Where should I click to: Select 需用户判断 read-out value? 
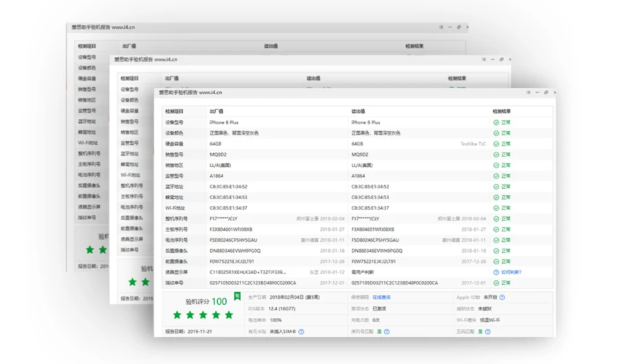click(362, 273)
